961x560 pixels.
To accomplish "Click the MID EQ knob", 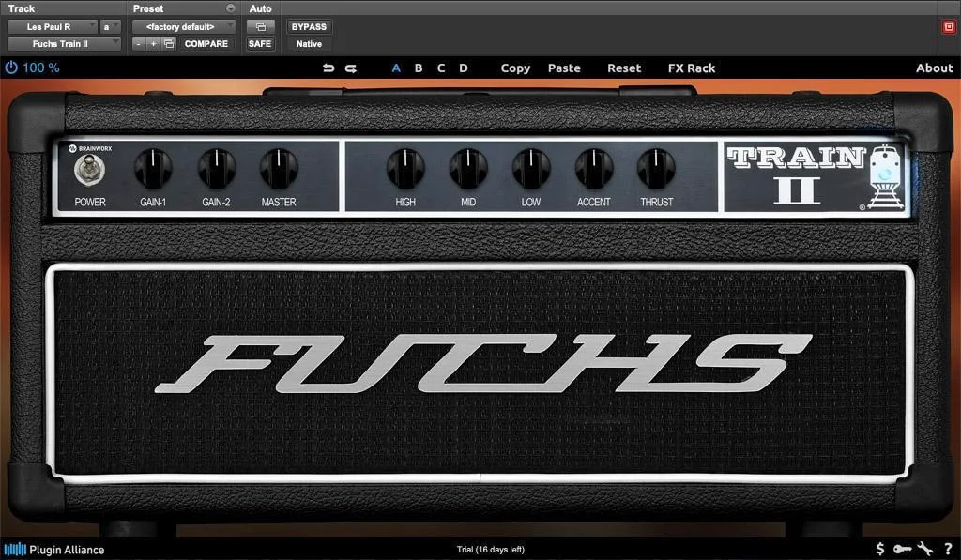I will pyautogui.click(x=468, y=169).
